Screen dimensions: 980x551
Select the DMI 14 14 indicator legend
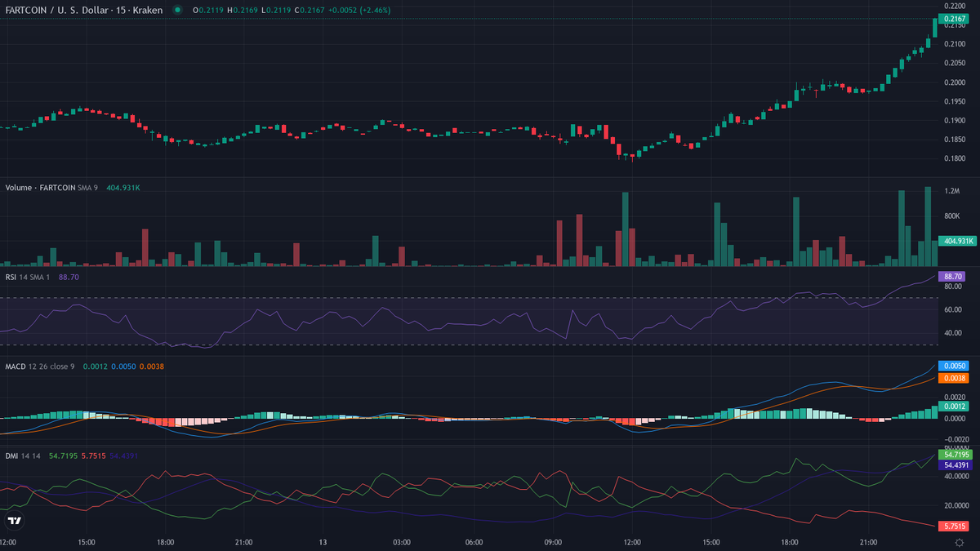(x=24, y=455)
